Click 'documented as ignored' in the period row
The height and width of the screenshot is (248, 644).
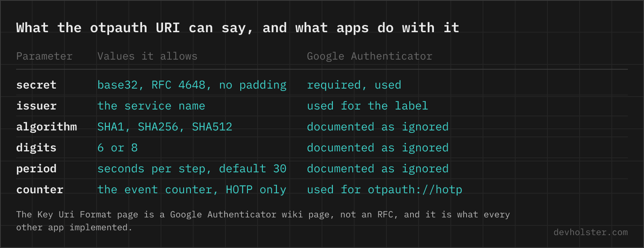(x=378, y=169)
